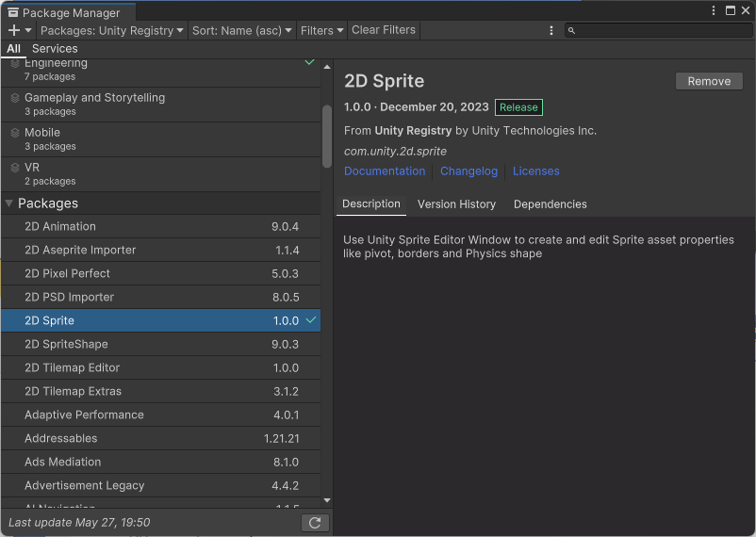Open the Documentation link
Screen dimensions: 756x537
385,171
